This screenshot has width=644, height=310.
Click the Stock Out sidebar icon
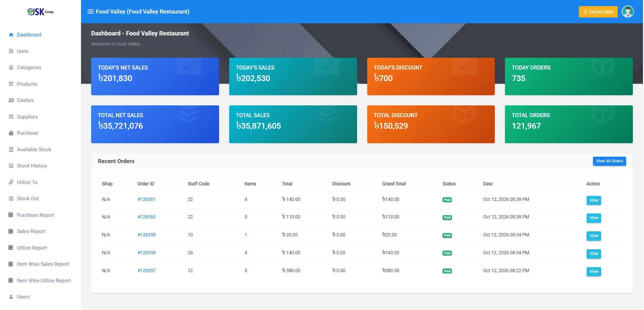pos(11,199)
